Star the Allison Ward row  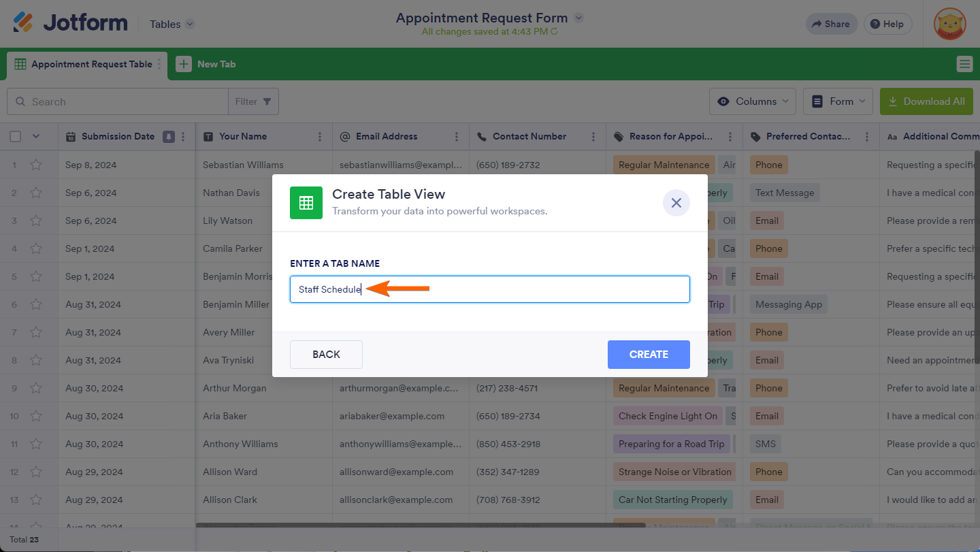(36, 472)
